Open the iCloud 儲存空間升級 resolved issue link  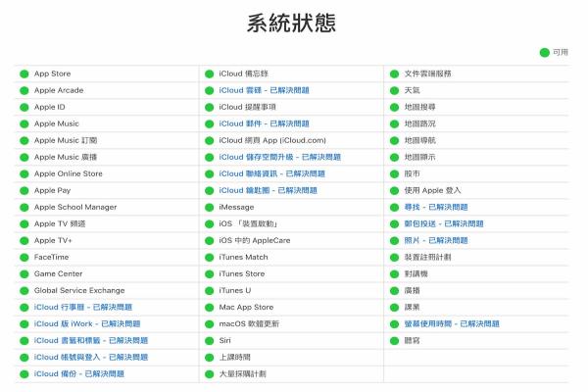pyautogui.click(x=279, y=157)
